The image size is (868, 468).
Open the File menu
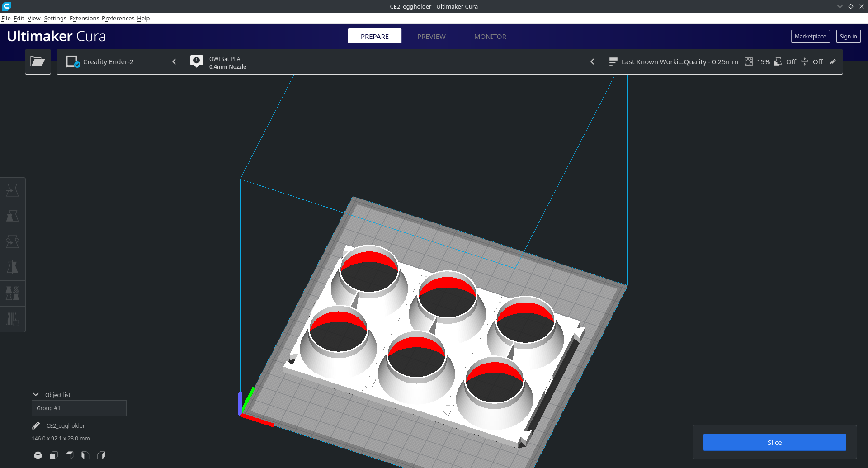point(6,18)
